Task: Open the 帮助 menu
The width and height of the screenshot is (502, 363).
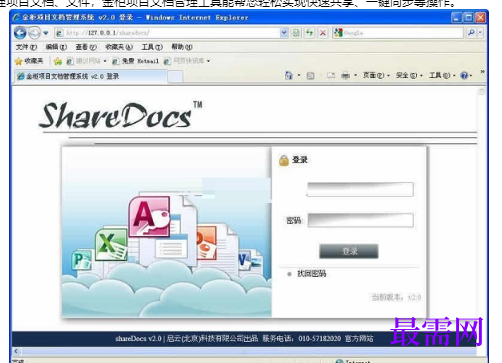Action: (x=182, y=47)
